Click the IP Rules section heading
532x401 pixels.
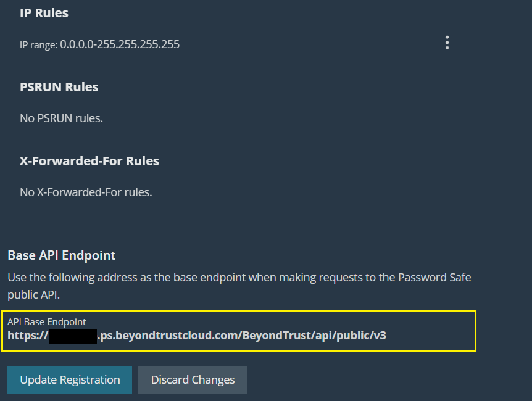44,13
